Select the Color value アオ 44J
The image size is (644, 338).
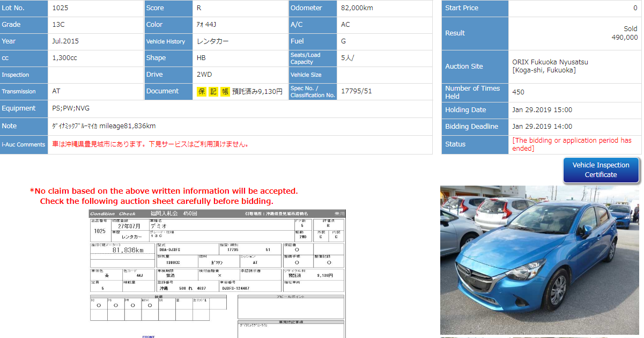click(x=206, y=25)
